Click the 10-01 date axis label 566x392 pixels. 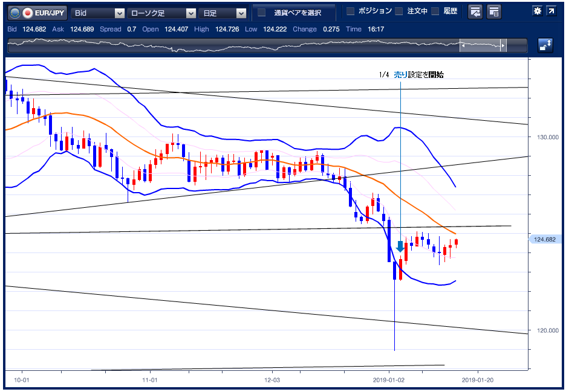pos(21,380)
